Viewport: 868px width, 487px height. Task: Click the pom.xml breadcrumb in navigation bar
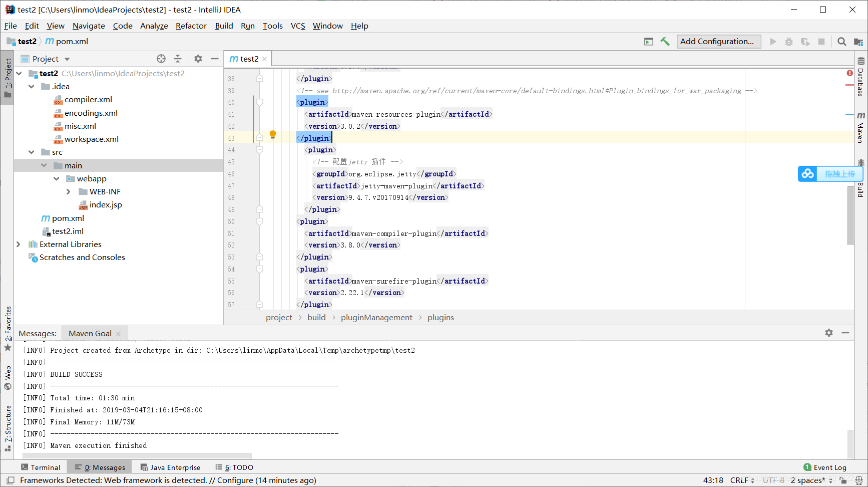(67, 42)
